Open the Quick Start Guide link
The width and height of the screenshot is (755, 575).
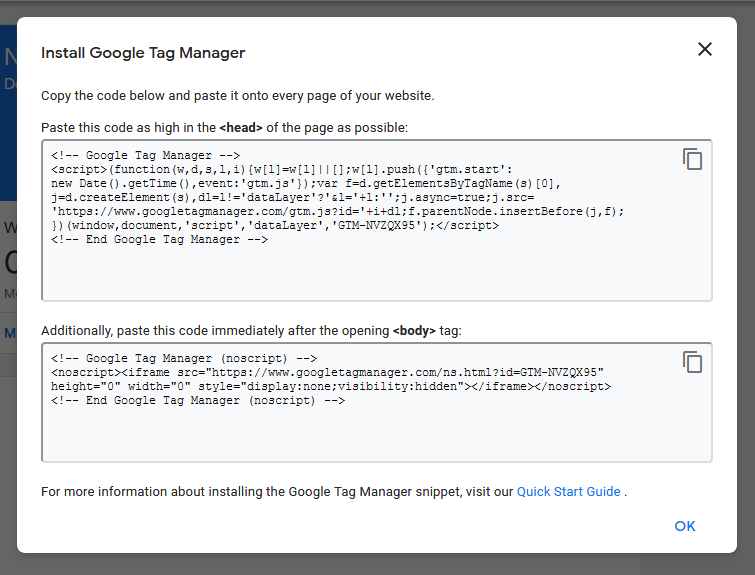point(568,492)
